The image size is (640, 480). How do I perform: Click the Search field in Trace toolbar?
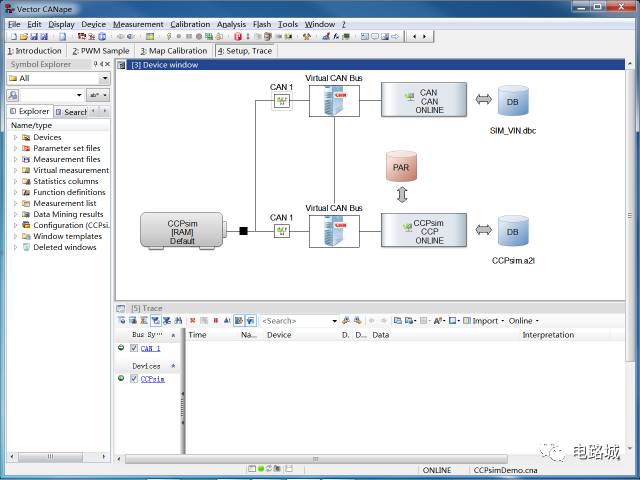tap(295, 321)
